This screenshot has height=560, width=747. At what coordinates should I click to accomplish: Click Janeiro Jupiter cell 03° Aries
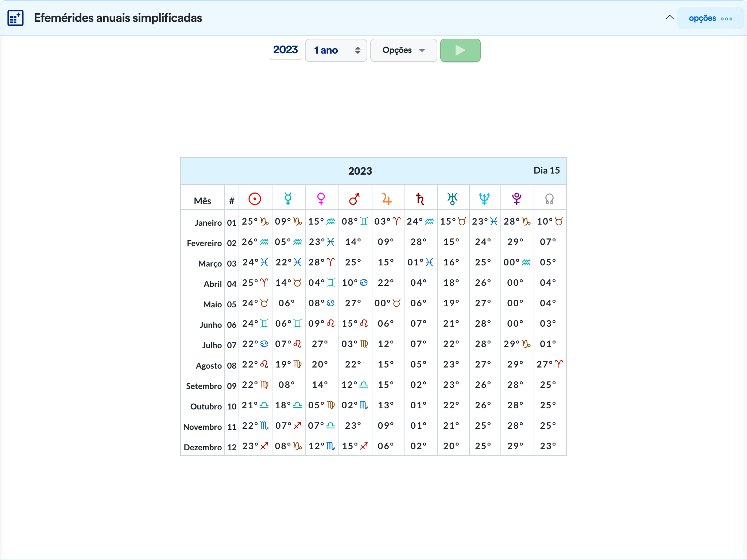coord(387,221)
